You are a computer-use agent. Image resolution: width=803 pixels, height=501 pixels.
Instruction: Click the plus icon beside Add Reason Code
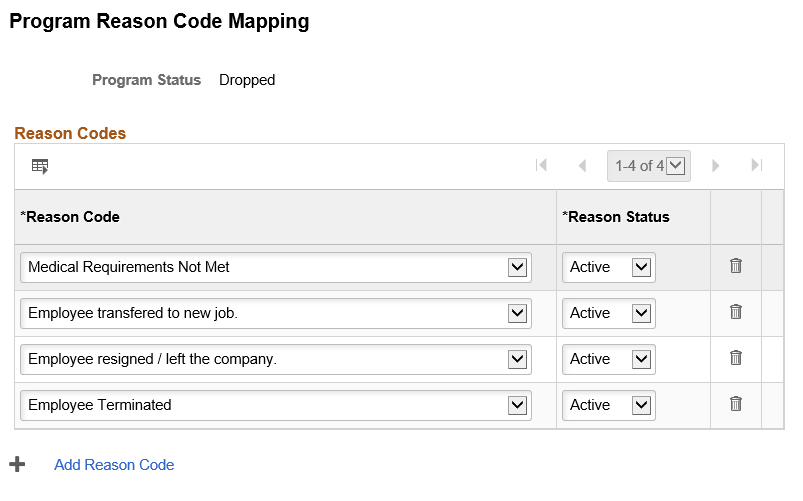pyautogui.click(x=17, y=465)
